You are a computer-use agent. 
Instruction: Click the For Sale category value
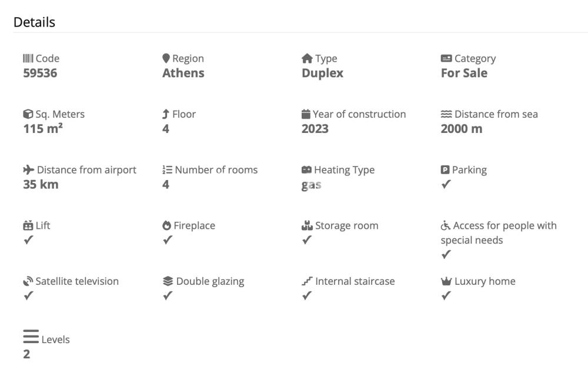click(x=464, y=73)
